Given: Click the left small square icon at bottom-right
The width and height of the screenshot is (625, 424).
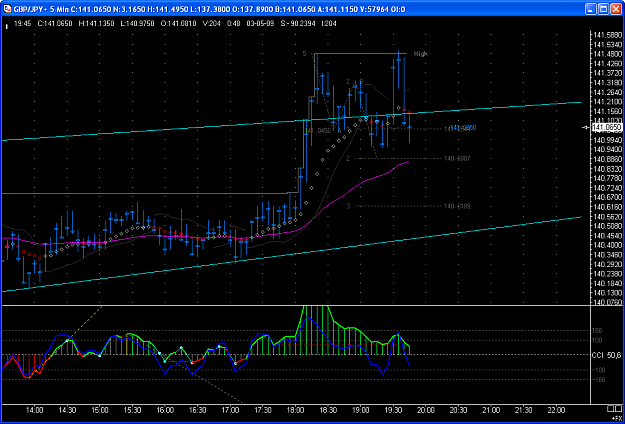Looking at the screenshot, I should point(610,409).
